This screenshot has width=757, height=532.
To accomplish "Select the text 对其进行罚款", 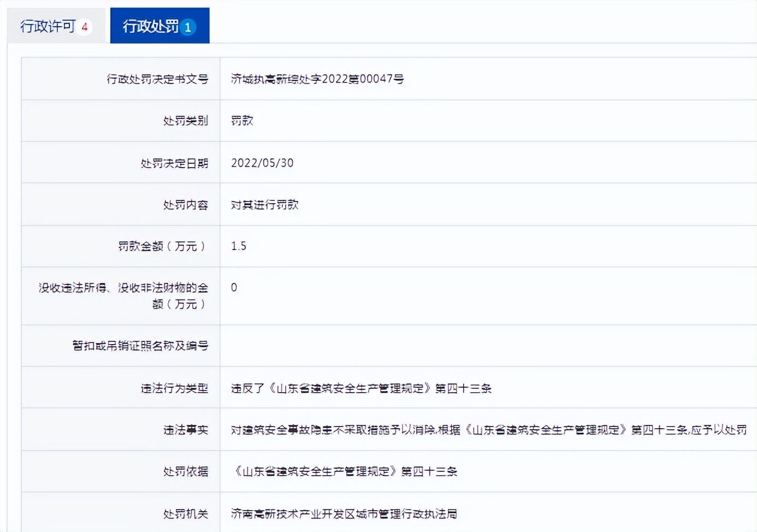I will [x=265, y=205].
